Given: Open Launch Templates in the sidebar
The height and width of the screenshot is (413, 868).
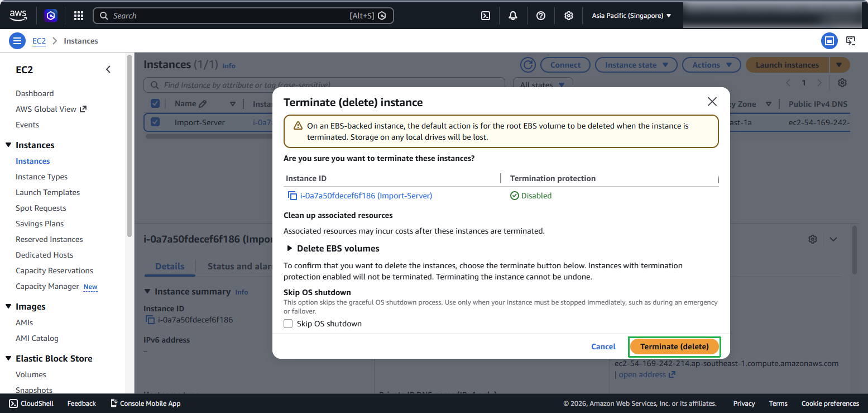Looking at the screenshot, I should [x=47, y=192].
